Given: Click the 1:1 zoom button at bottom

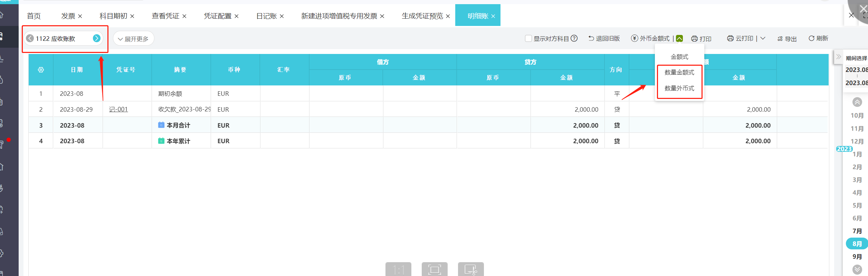Looking at the screenshot, I should point(398,269).
